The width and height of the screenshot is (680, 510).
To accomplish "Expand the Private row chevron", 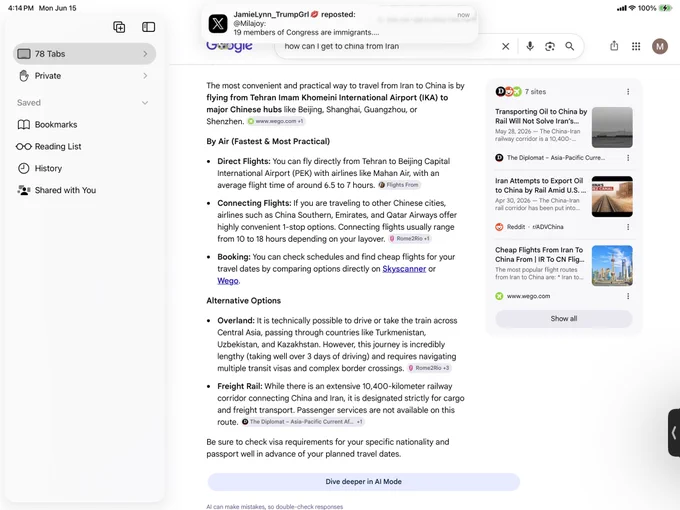I will [x=145, y=76].
